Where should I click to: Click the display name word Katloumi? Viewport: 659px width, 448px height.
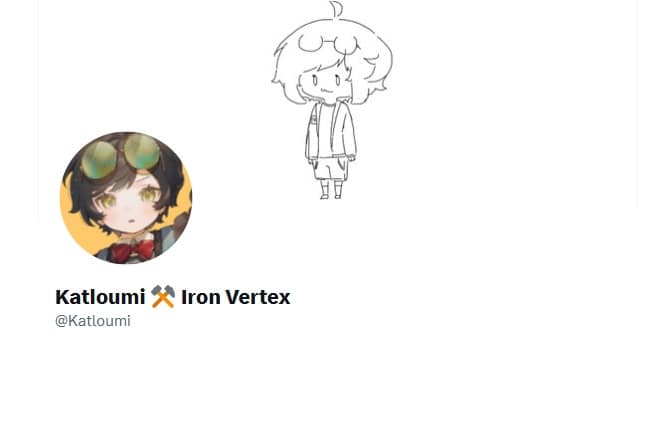[100, 297]
